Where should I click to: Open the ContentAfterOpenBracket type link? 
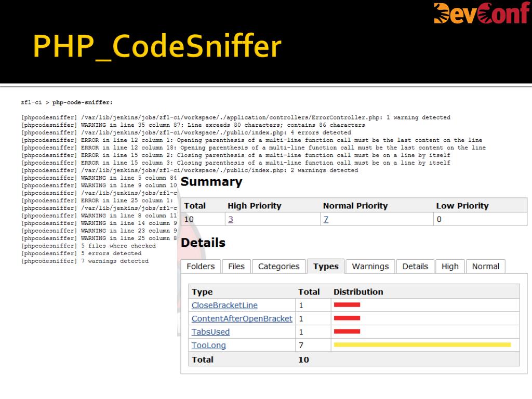point(242,318)
